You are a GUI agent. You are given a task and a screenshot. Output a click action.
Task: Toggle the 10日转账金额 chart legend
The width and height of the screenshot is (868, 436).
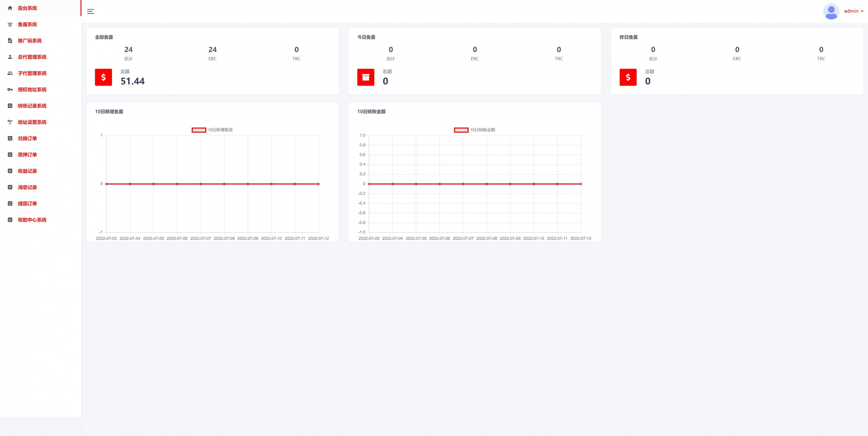tap(475, 130)
